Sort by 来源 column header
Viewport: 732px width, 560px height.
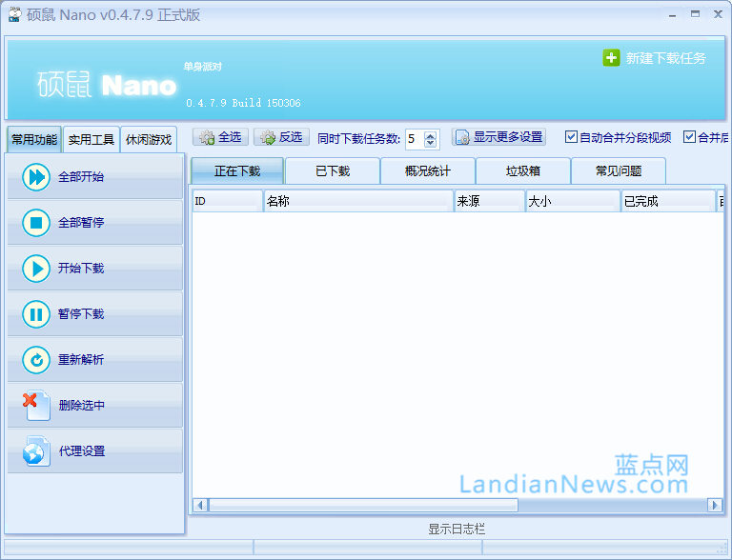tap(490, 201)
